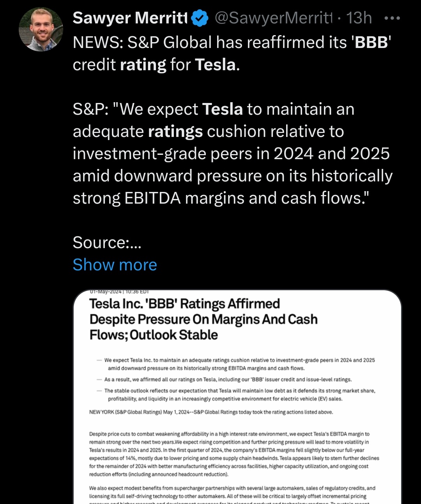The height and width of the screenshot is (504, 421).
Task: Click the bold word Tesla in first sentence
Action: [x=215, y=65]
